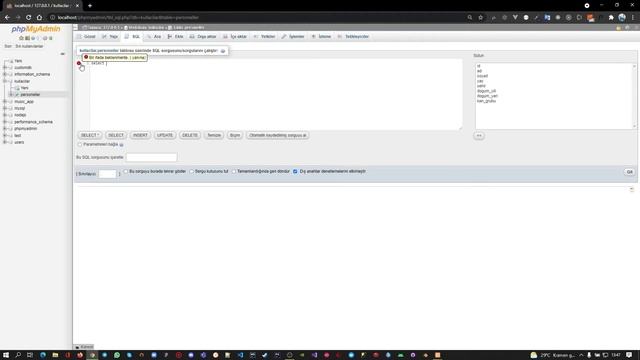Click the DELETE query button
640x360 pixels.
point(190,136)
